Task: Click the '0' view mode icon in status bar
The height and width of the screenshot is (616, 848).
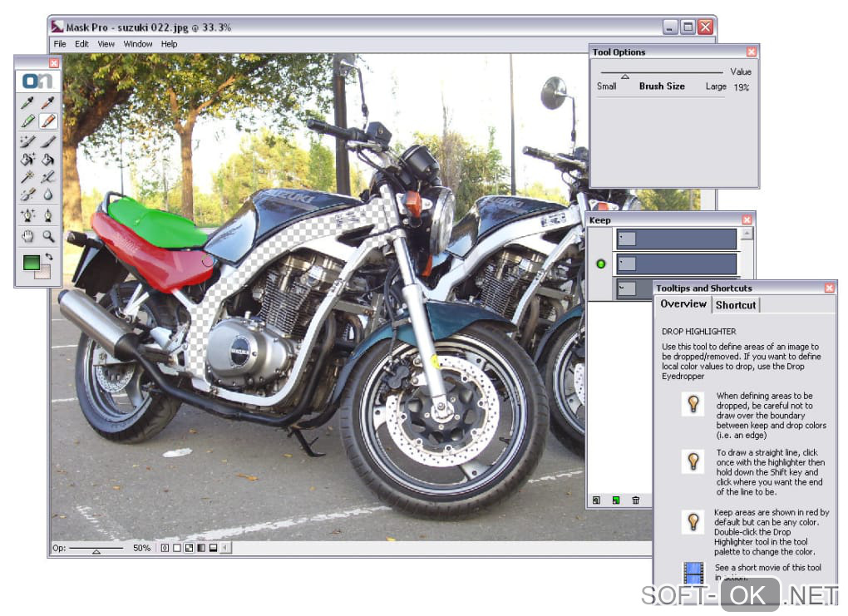Action: point(165,548)
